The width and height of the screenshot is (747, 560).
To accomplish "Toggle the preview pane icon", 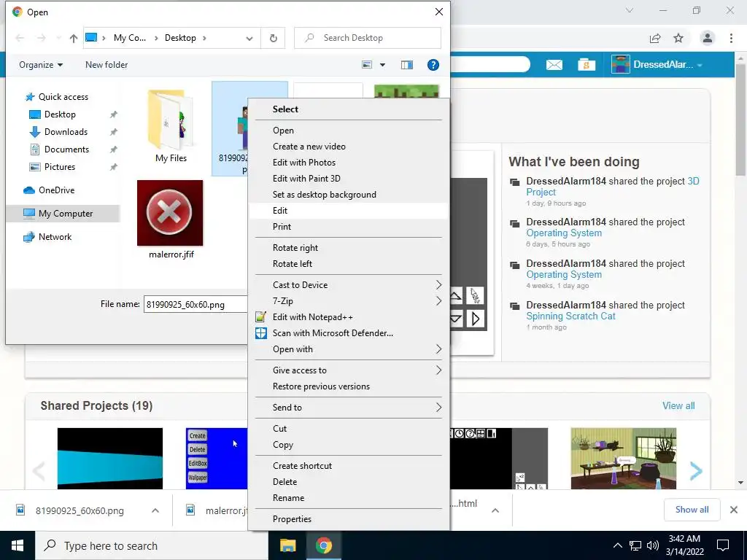I will pos(407,65).
